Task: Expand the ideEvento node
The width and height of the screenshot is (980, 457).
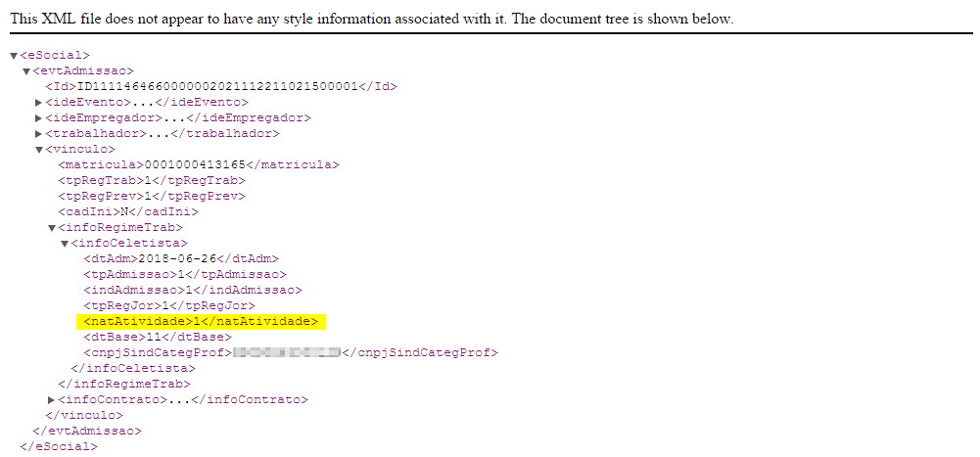Action: 38,103
